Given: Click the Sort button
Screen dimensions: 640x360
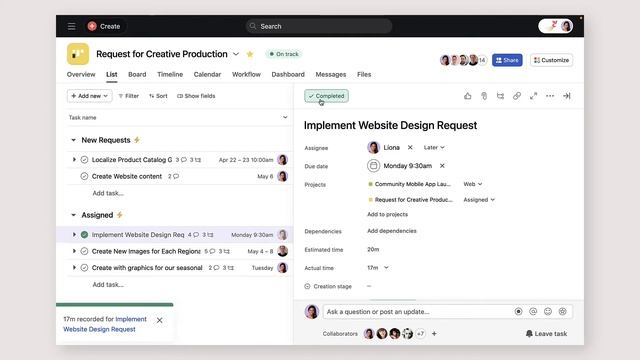Looking at the screenshot, I should pyautogui.click(x=158, y=96).
